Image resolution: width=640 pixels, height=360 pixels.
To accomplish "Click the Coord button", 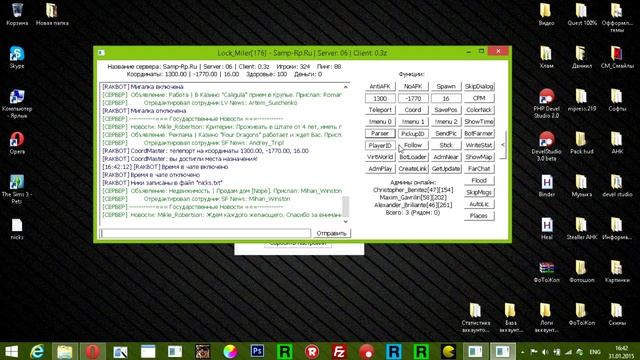I will pos(413,110).
